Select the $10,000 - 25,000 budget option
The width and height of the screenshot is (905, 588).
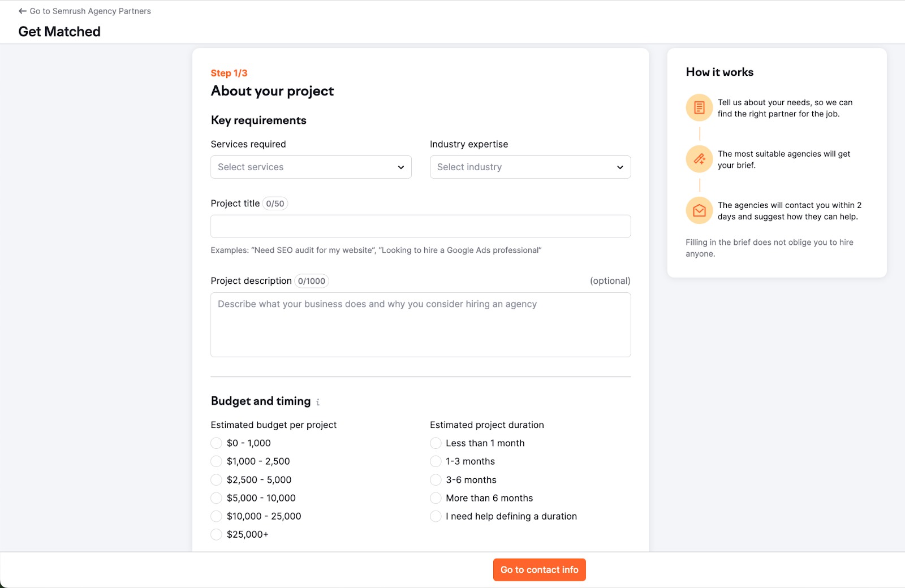pyautogui.click(x=216, y=516)
